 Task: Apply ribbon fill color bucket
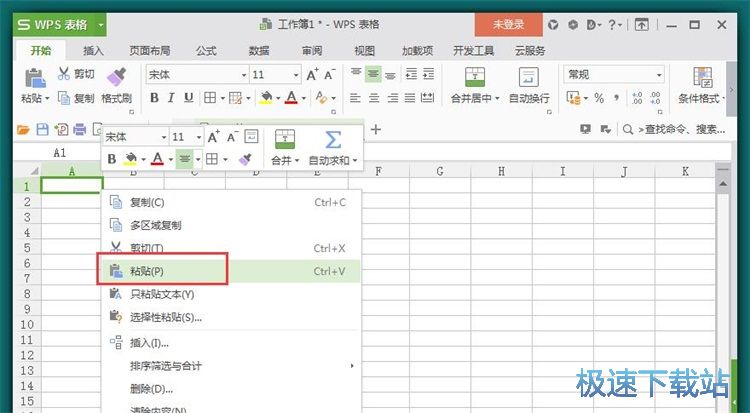(x=266, y=98)
